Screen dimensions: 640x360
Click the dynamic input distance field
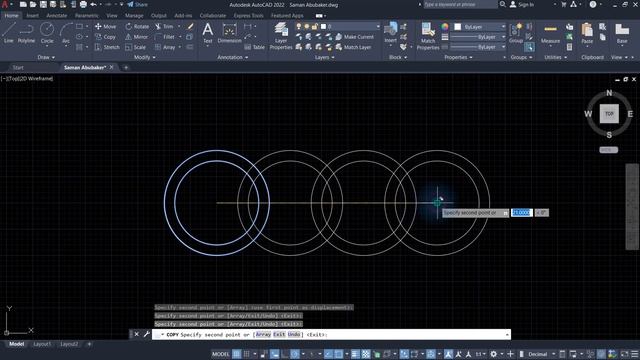pos(522,213)
